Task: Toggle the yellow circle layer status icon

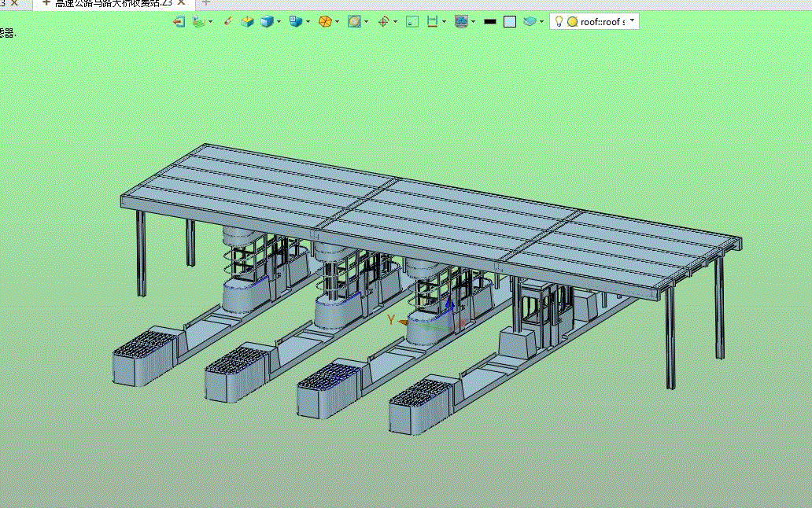Action: [572, 22]
